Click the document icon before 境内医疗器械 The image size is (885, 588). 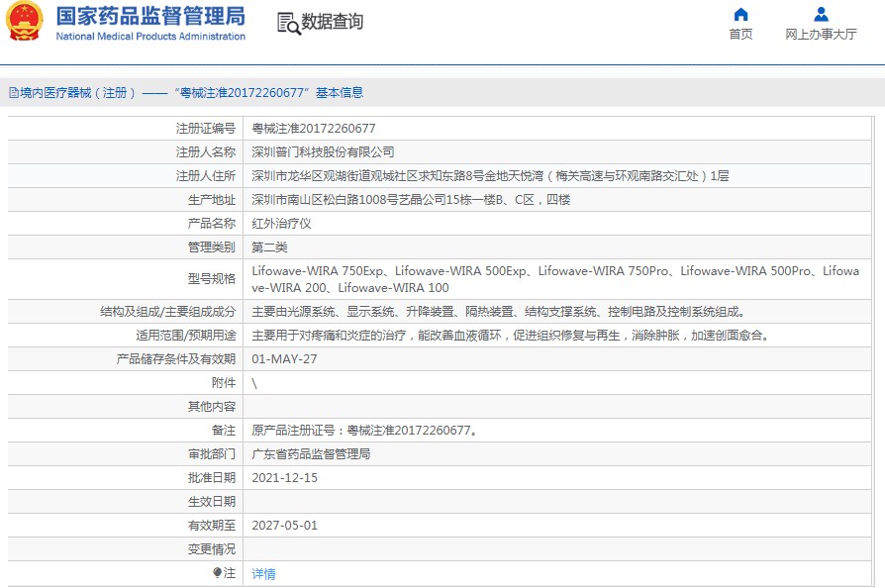pyautogui.click(x=13, y=93)
